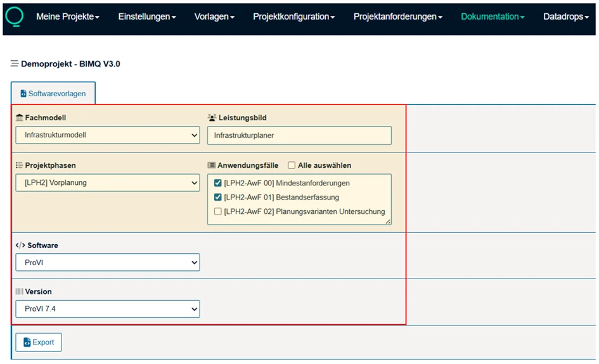Open the Fachmodell dropdown Infrastrukturmodell
Image resolution: width=599 pixels, height=364 pixels.
[x=108, y=135]
